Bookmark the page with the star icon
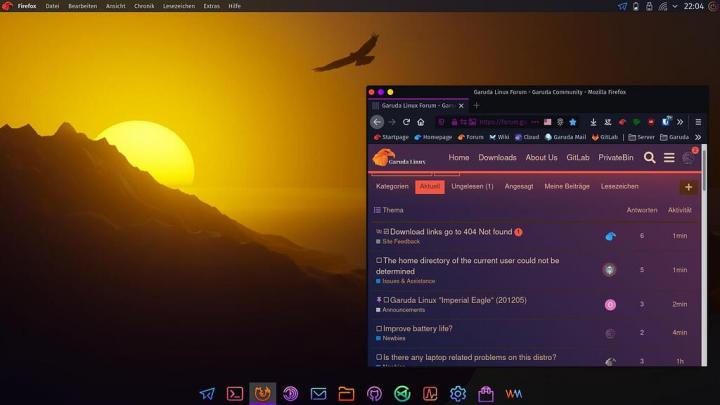This screenshot has height=405, width=720. (573, 122)
